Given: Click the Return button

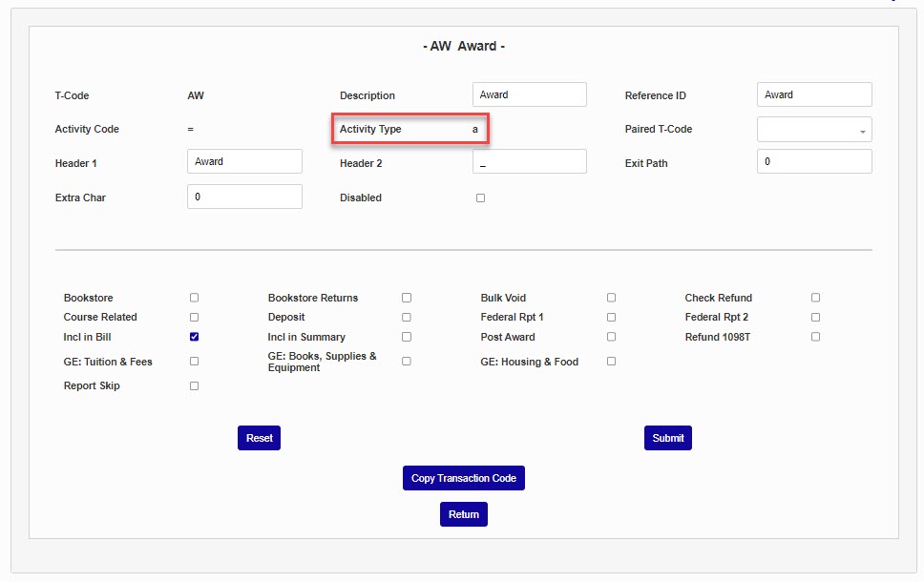Looking at the screenshot, I should click(x=463, y=514).
